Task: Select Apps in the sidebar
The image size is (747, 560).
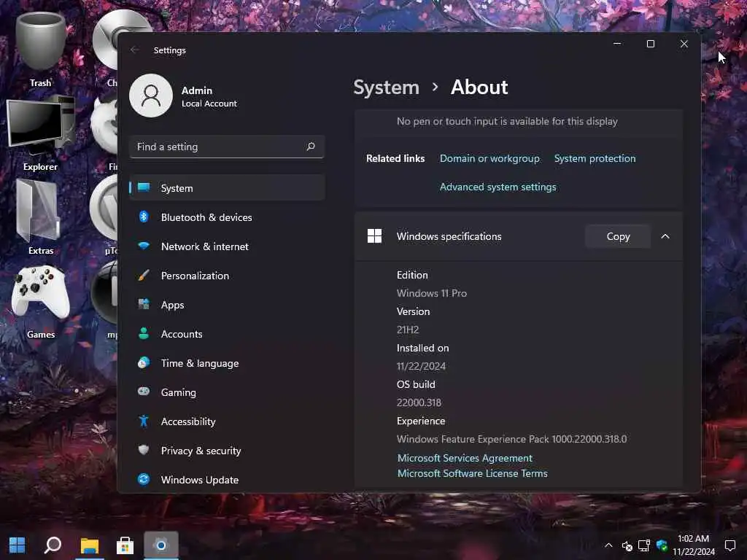Action: coord(228,305)
